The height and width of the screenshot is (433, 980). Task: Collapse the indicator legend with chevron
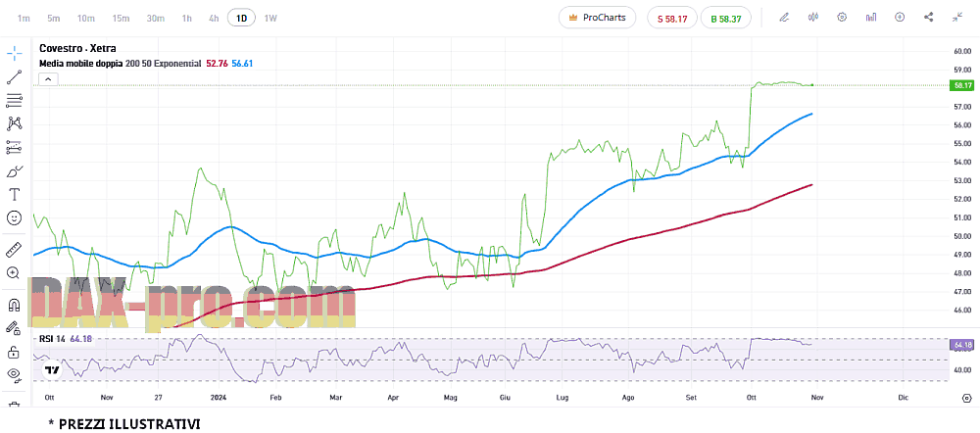(x=48, y=78)
